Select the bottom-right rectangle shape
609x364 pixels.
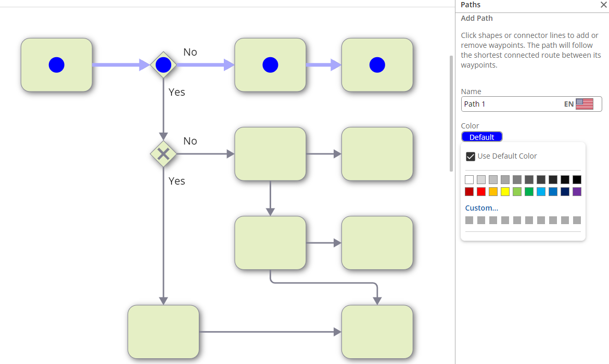[377, 332]
